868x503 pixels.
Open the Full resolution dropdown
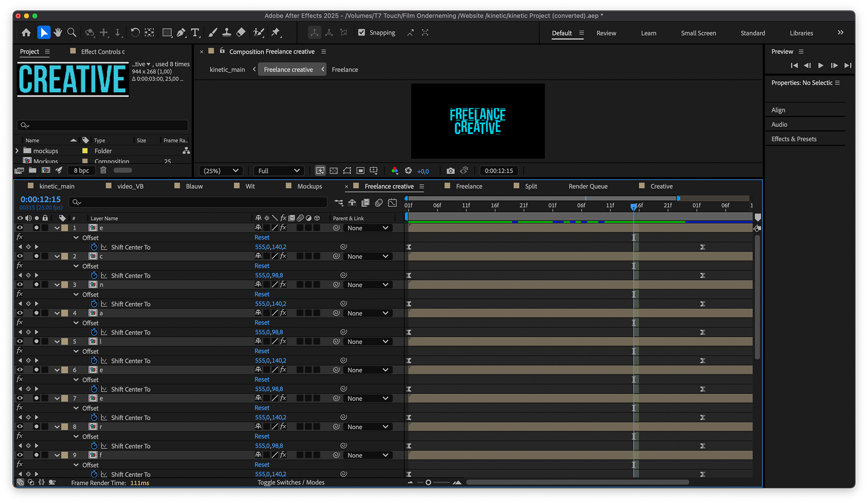coord(278,171)
